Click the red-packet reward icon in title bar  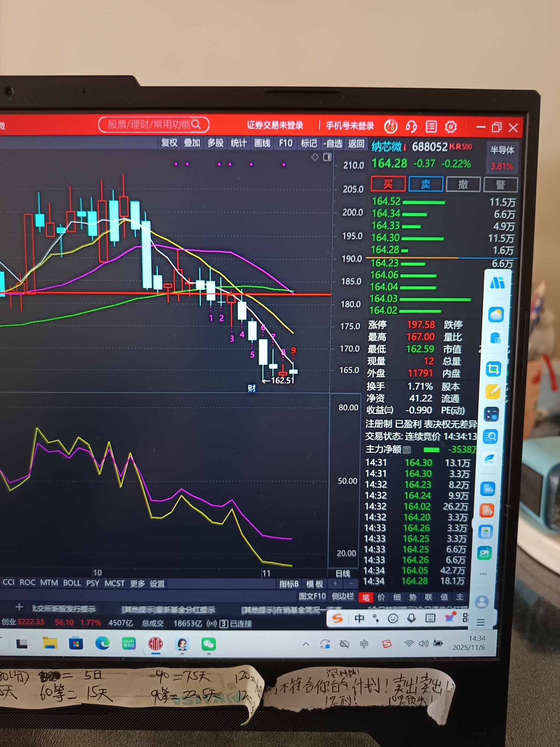click(x=391, y=127)
